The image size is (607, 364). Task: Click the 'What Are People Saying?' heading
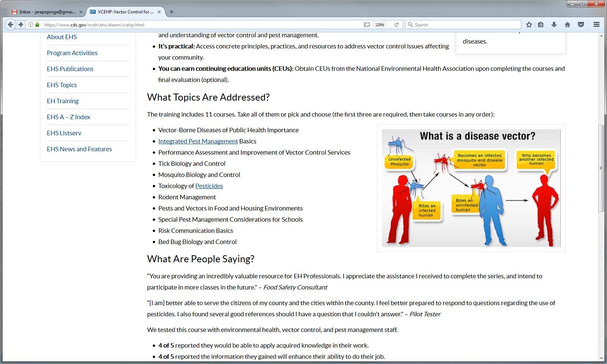(201, 259)
